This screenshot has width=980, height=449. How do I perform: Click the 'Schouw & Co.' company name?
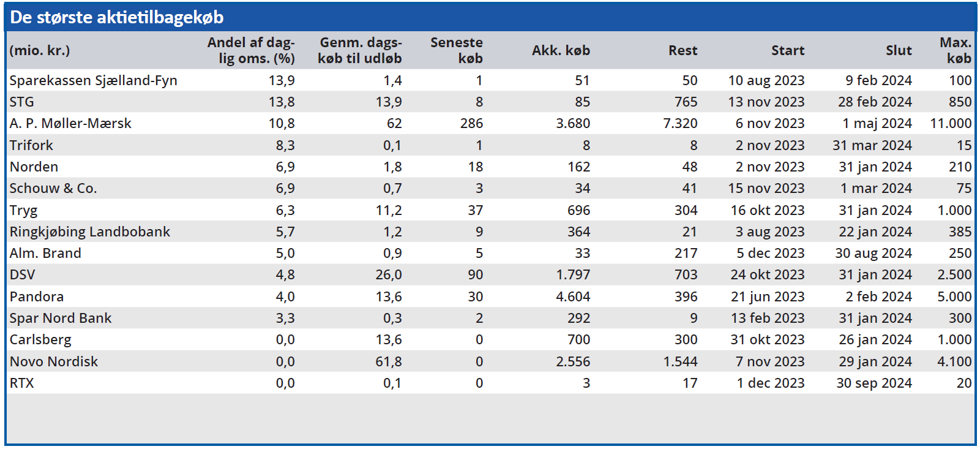click(x=53, y=189)
